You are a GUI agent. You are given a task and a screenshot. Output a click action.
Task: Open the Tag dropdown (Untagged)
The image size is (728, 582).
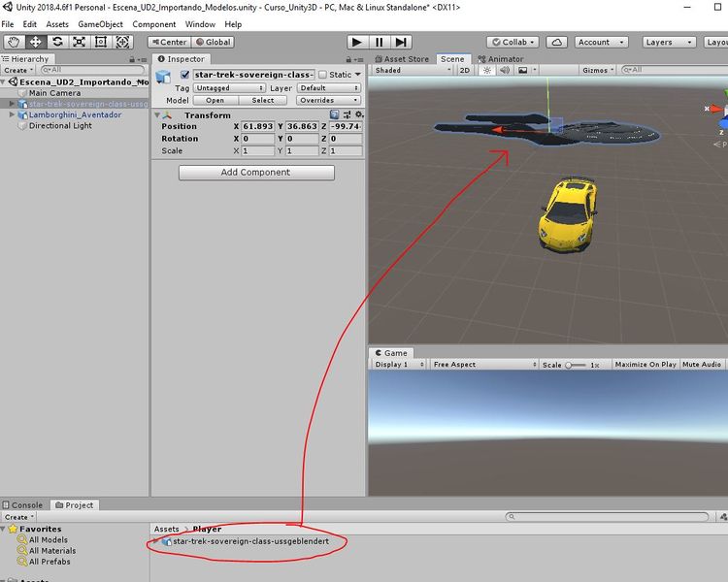pos(229,87)
